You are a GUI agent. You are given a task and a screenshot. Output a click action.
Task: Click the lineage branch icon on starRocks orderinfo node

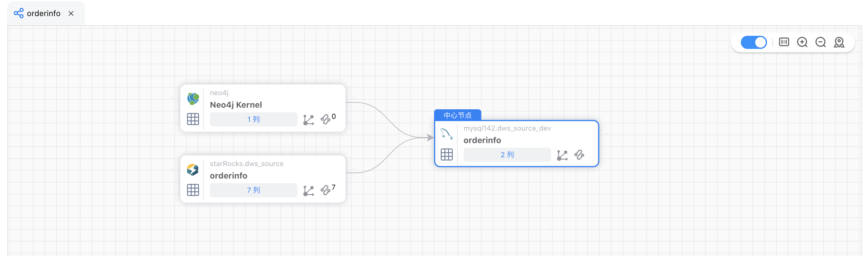click(308, 191)
